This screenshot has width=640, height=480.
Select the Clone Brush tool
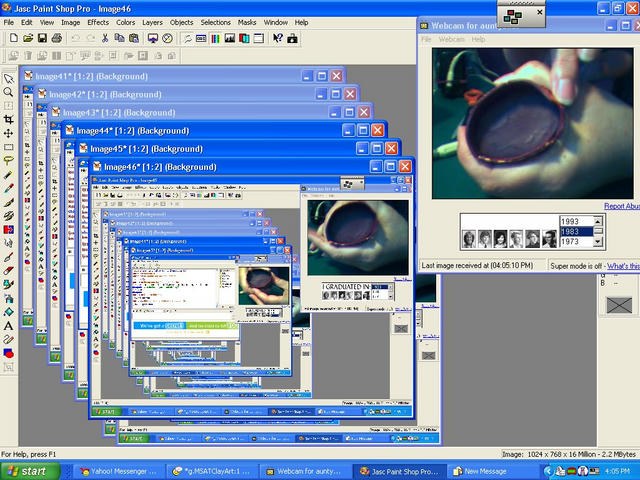(x=8, y=216)
